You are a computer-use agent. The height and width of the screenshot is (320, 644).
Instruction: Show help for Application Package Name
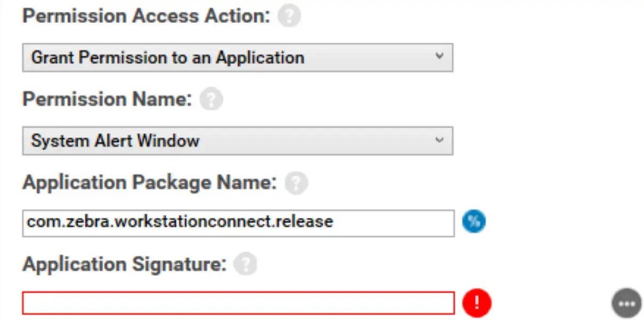tap(296, 184)
